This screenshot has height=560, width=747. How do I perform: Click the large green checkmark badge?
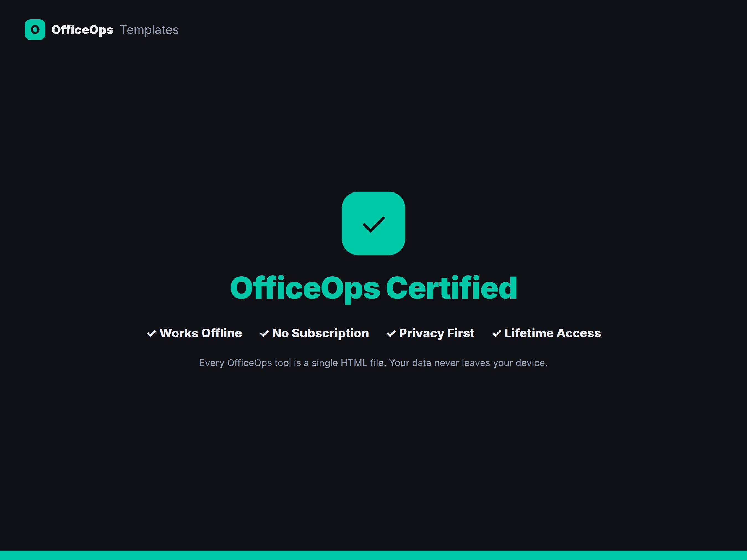373,223
